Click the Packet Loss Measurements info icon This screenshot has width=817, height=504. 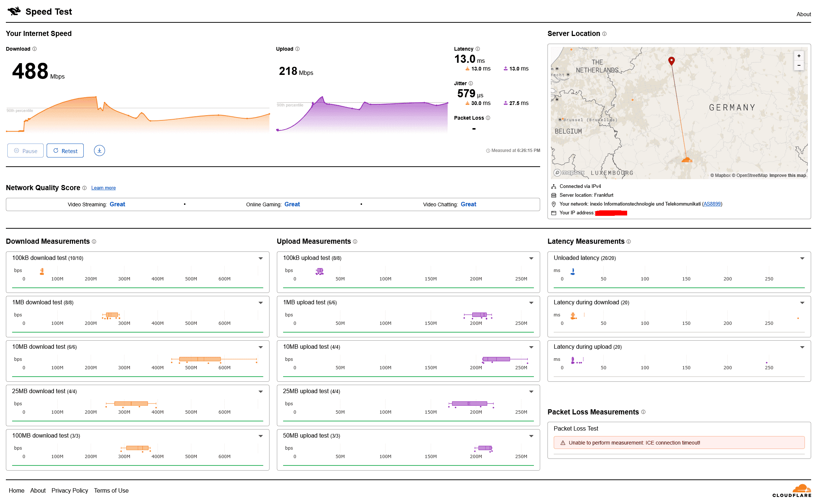point(643,412)
